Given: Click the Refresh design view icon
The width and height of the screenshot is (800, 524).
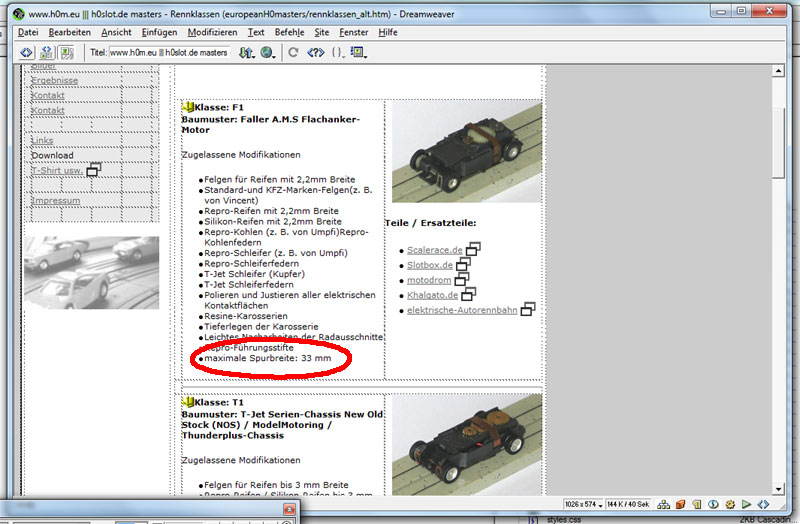Looking at the screenshot, I should click(x=293, y=52).
